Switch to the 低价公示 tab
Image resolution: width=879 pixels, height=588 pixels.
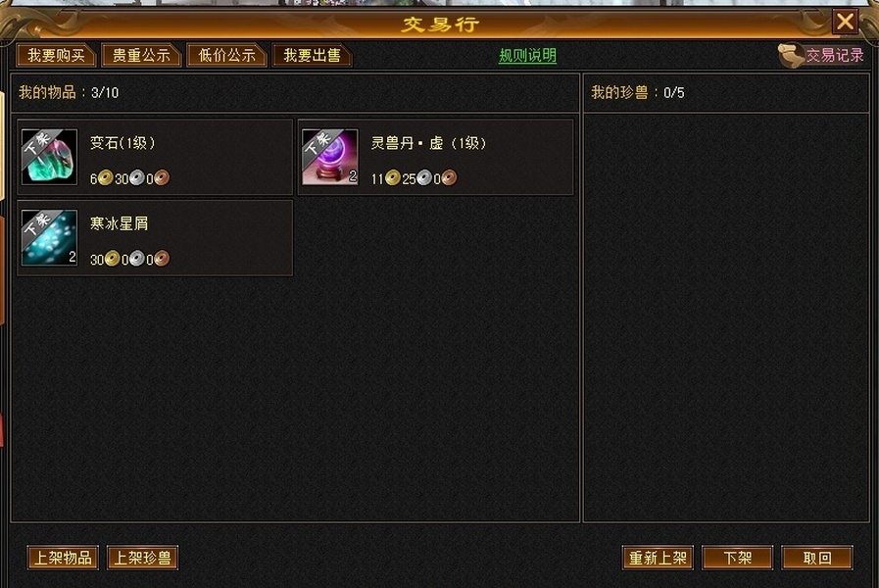pyautogui.click(x=226, y=56)
